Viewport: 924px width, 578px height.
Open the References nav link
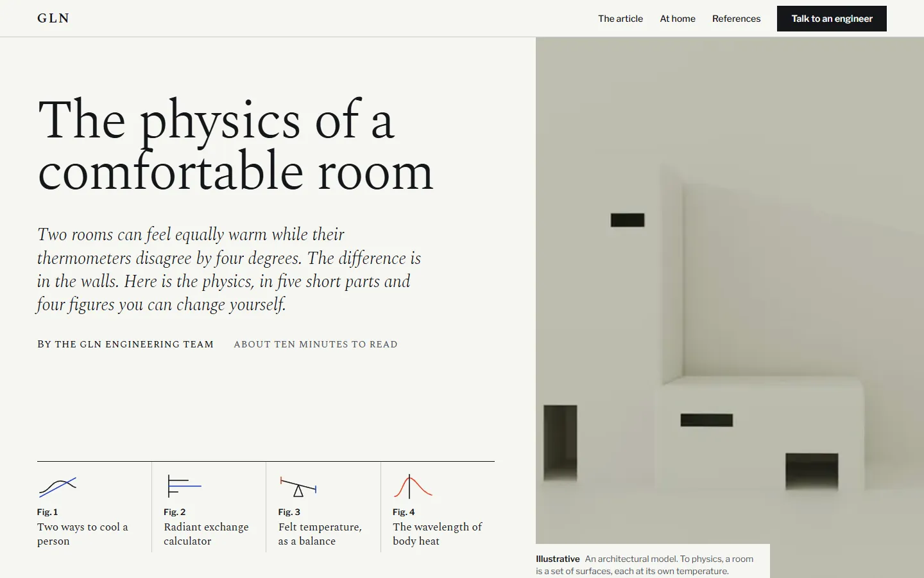[736, 19]
